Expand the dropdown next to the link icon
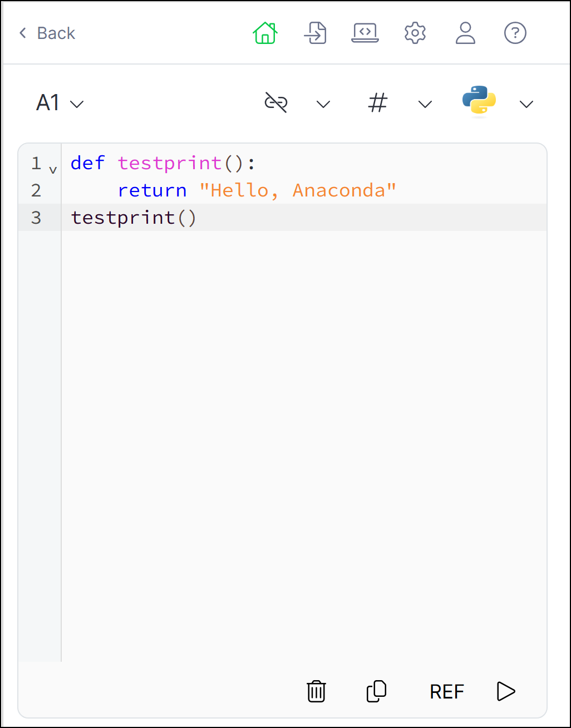 click(x=323, y=104)
